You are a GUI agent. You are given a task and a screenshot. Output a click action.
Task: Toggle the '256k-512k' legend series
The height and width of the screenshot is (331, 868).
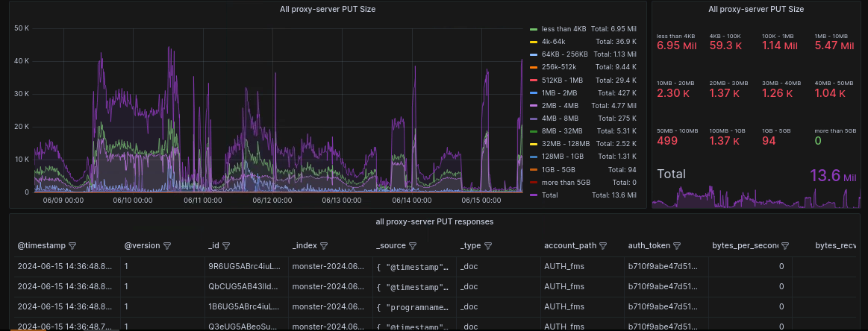click(560, 67)
